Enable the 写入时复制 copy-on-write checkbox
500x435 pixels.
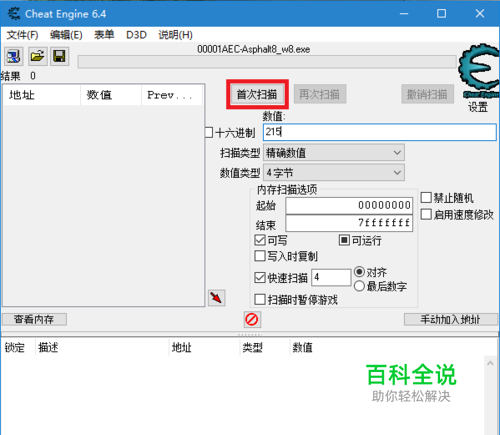click(260, 256)
